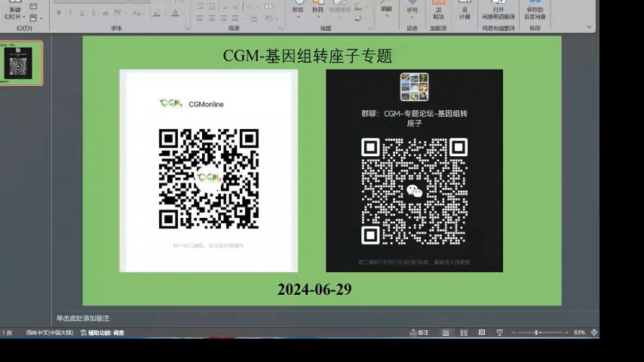Open the Quick Styles (快速样式) gallery
This screenshot has height=362, width=644.
[x=339, y=10]
